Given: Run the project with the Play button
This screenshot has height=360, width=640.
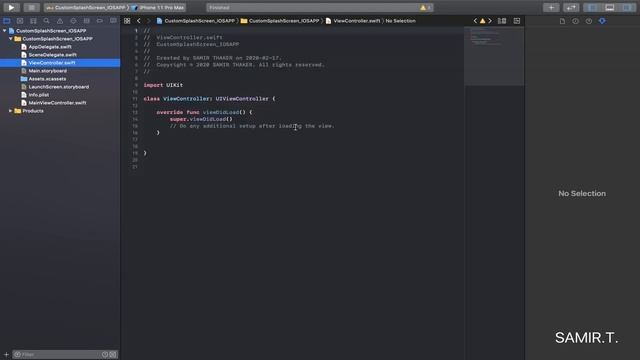Looking at the screenshot, I should click(x=11, y=7).
